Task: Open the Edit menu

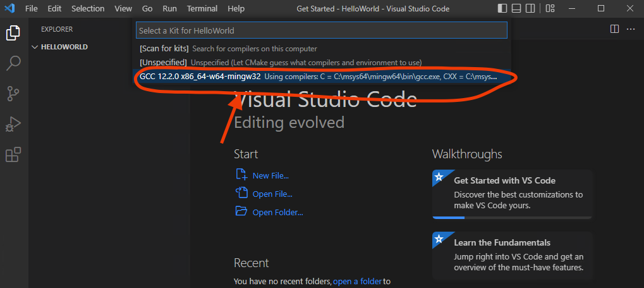Action: (54, 9)
